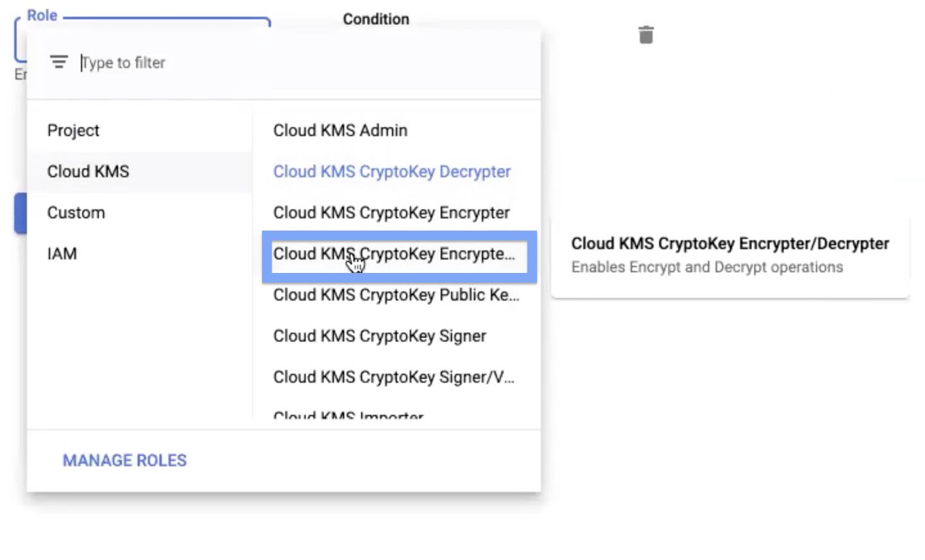Click the MANAGE ROLES link

tap(125, 460)
